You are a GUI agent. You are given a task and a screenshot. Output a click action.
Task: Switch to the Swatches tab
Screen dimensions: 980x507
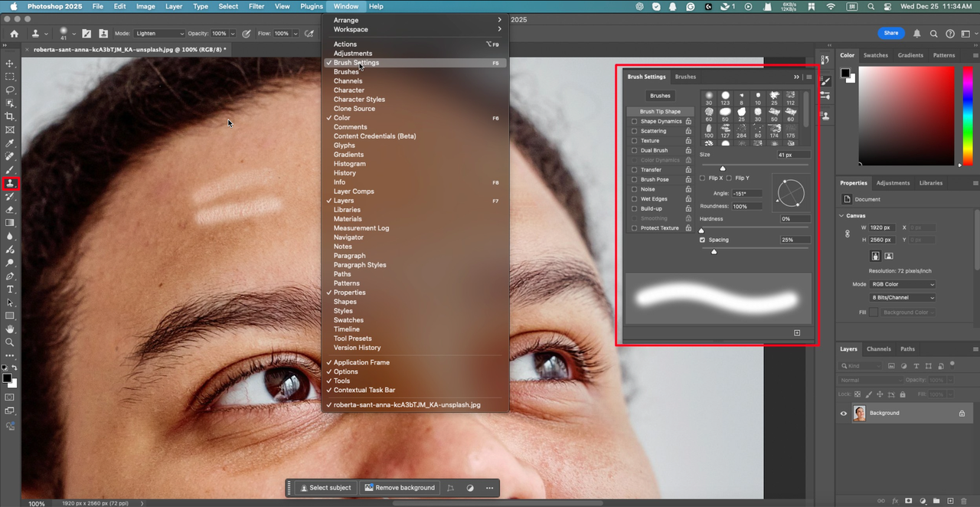(876, 55)
